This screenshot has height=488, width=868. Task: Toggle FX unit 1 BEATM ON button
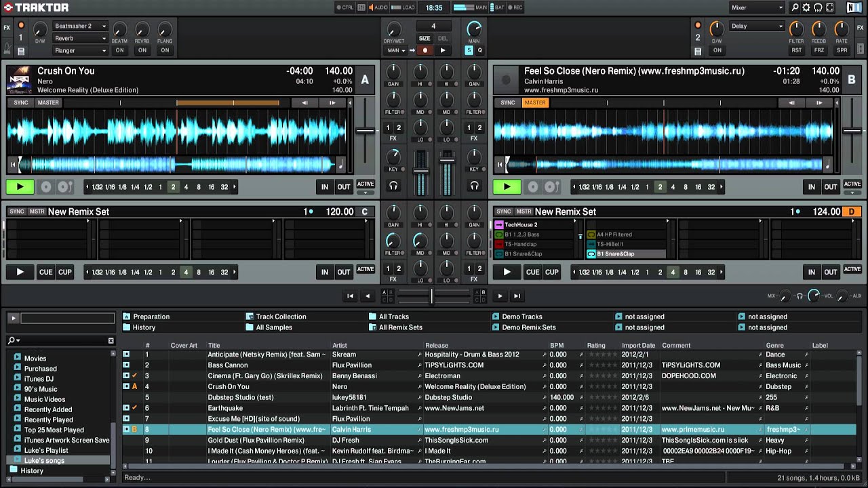pyautogui.click(x=119, y=50)
